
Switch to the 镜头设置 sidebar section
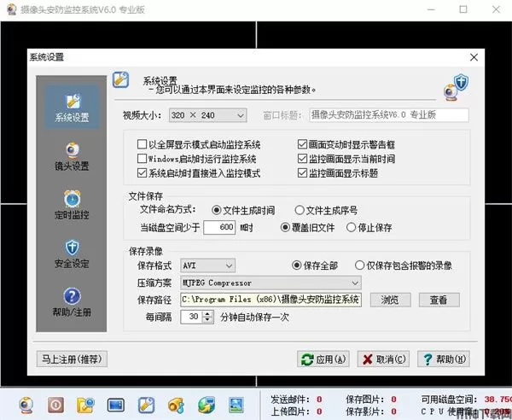click(x=72, y=156)
